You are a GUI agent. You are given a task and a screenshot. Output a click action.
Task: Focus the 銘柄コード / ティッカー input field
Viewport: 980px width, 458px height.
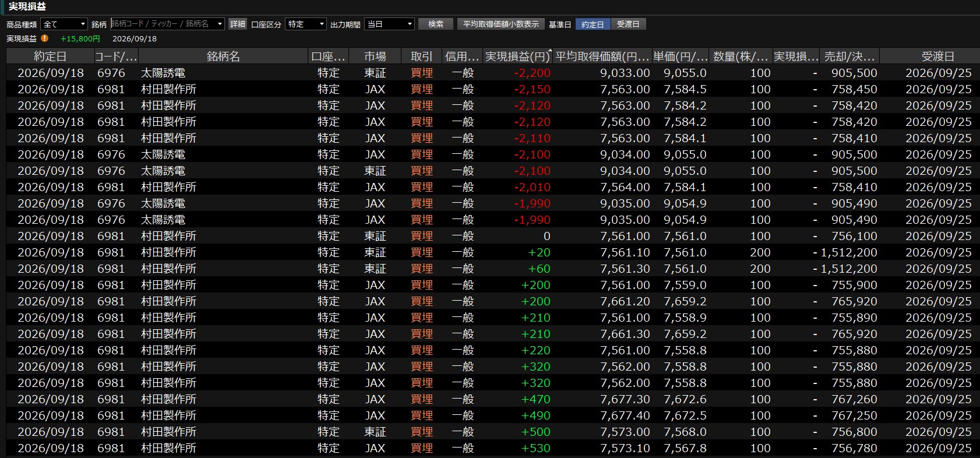click(x=163, y=24)
